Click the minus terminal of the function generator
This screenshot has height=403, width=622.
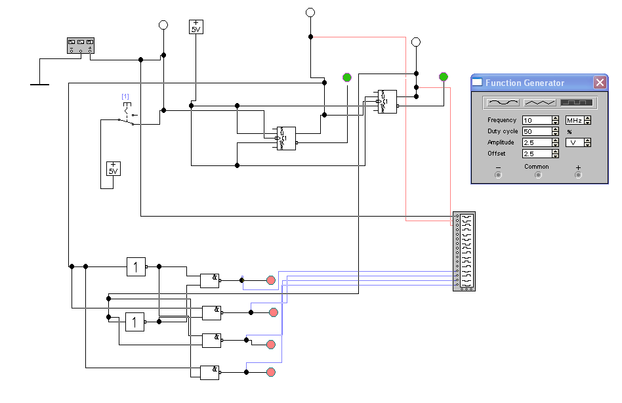coord(498,175)
